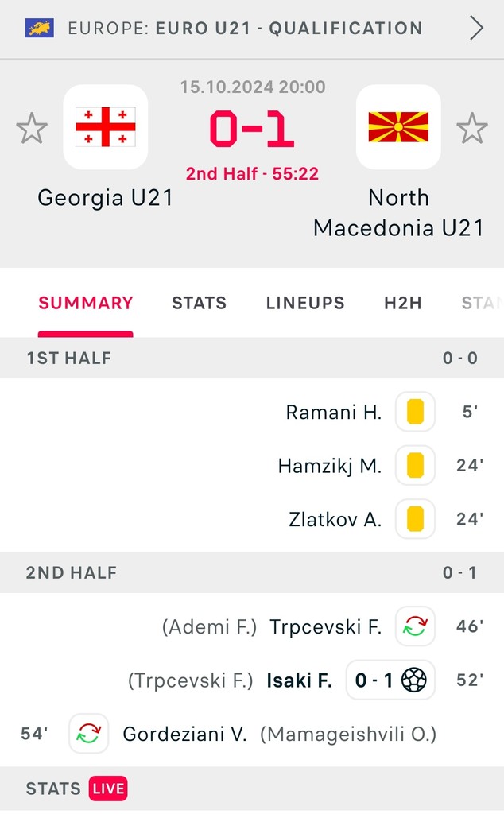The height and width of the screenshot is (814, 504).
Task: Favorite Georgia U21 with the star
Action: pyautogui.click(x=32, y=128)
